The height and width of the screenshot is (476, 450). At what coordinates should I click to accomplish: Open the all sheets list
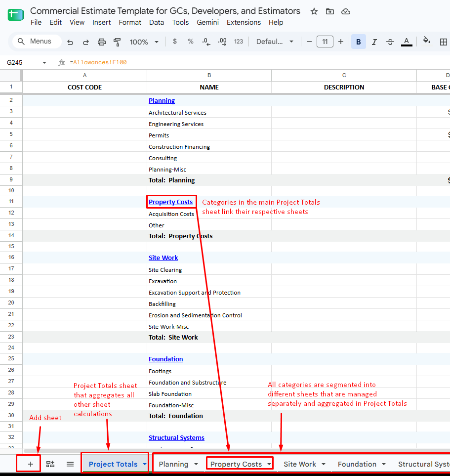point(70,464)
